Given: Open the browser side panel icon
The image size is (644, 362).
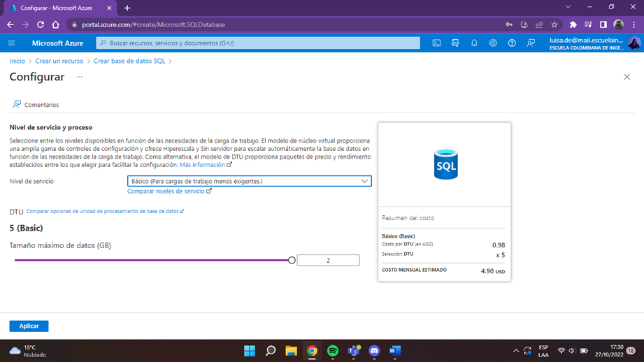Looking at the screenshot, I should point(603,24).
